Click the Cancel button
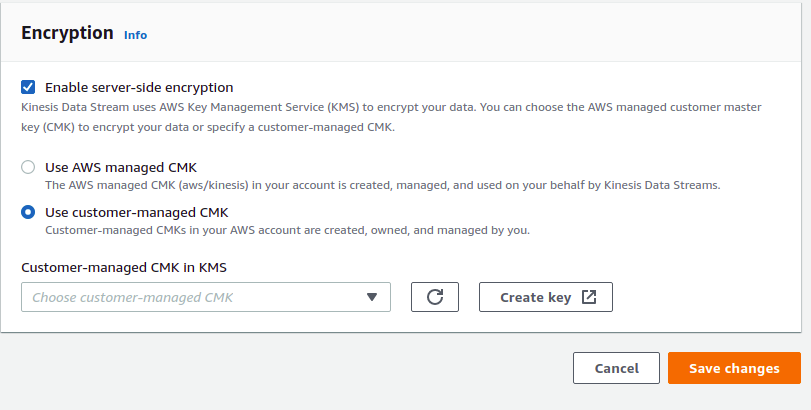 pos(616,368)
